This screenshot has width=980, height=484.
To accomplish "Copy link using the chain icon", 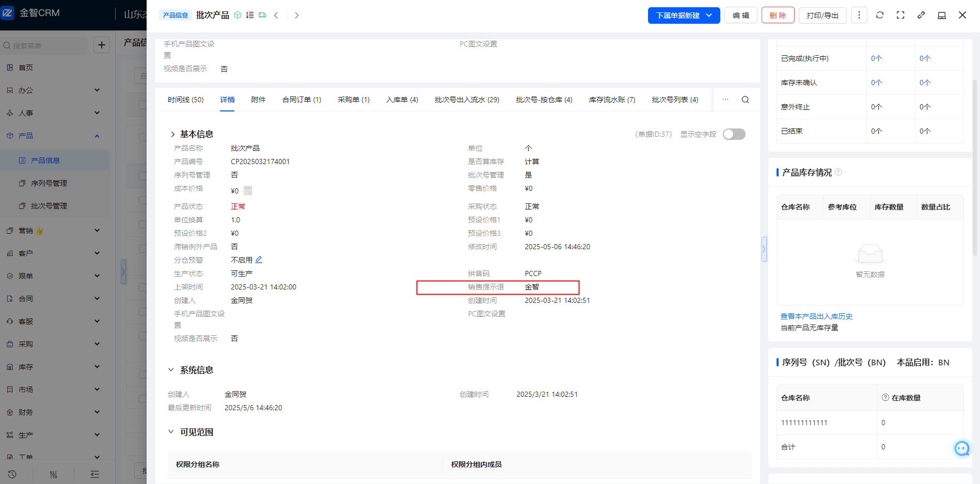I will click(x=921, y=15).
